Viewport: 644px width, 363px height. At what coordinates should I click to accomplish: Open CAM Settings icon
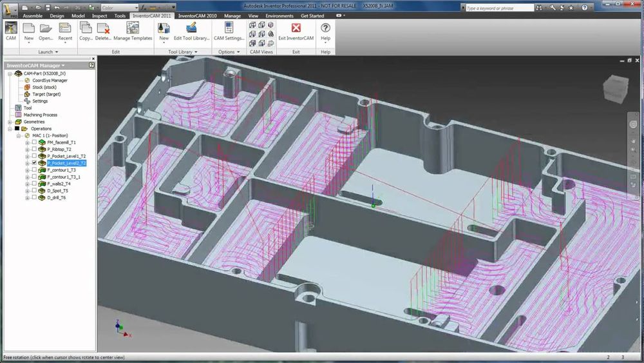coord(229,31)
